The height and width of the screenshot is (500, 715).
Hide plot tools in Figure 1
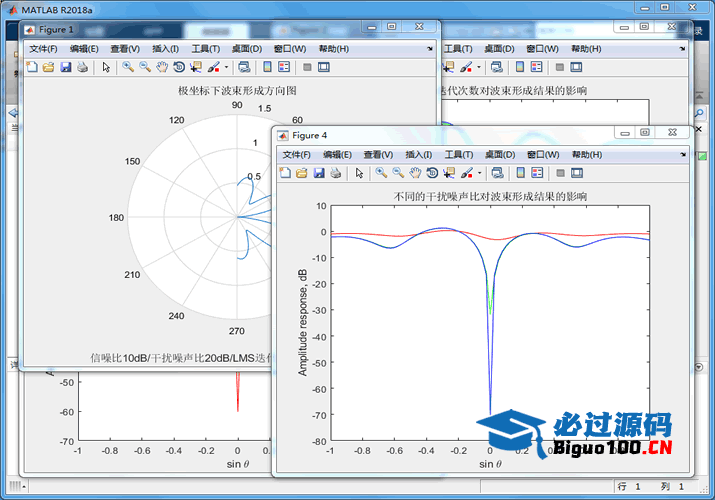(307, 67)
